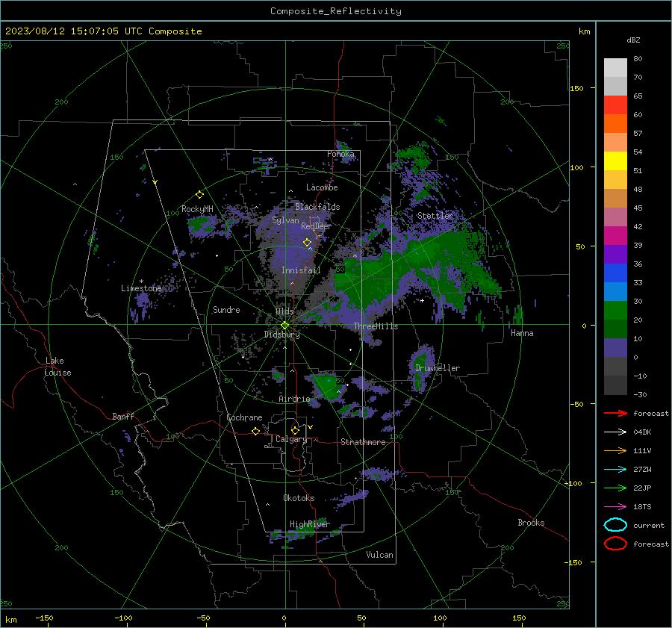
Task: Click the green 22JP arrow icon
Action: pos(615,488)
